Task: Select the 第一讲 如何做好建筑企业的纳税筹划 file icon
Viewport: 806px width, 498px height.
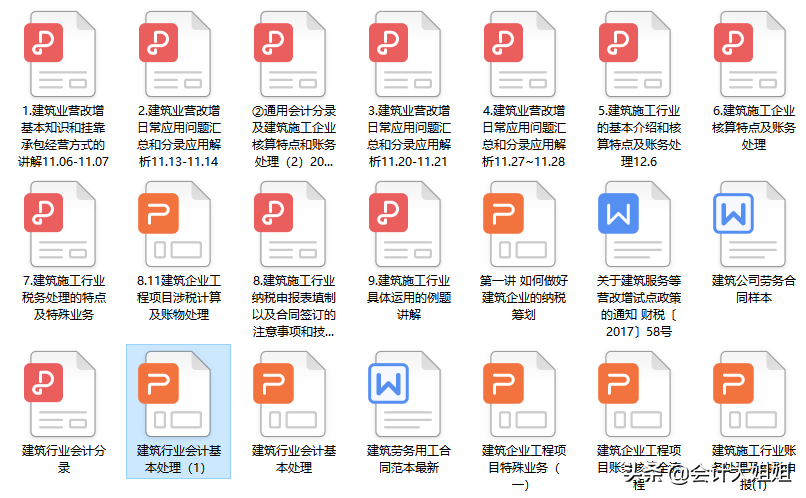Action: click(x=521, y=224)
